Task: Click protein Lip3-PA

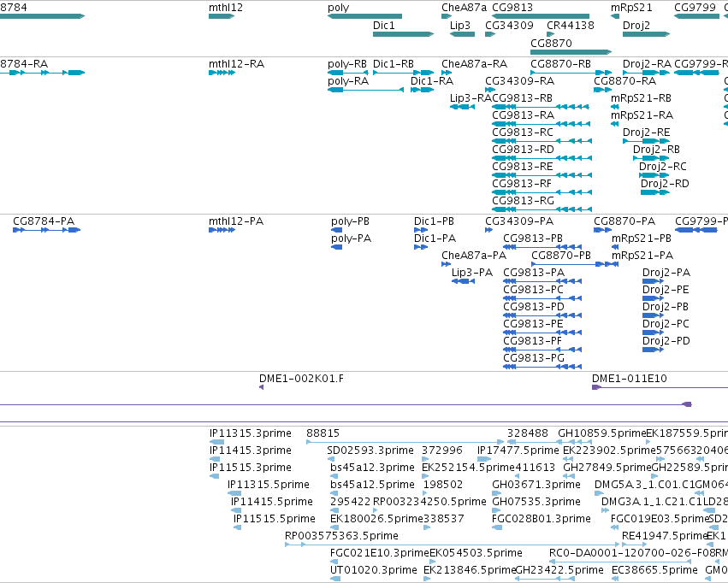Action: coord(472,273)
